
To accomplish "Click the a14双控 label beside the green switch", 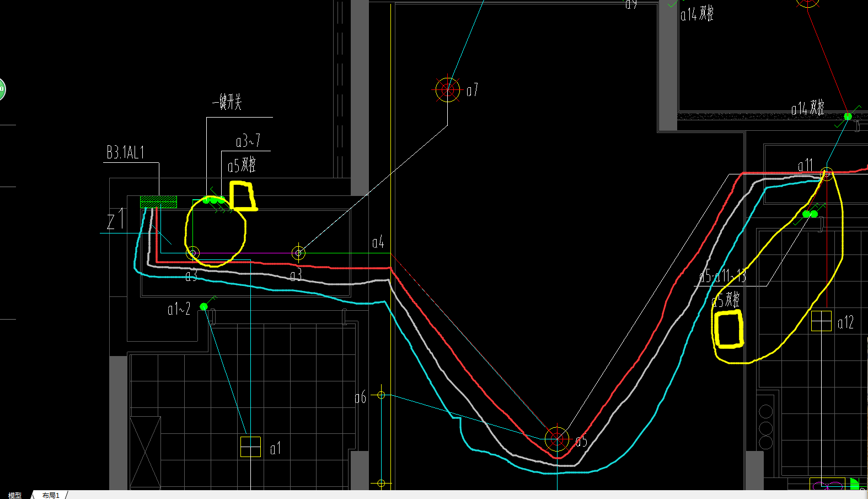I will click(808, 108).
